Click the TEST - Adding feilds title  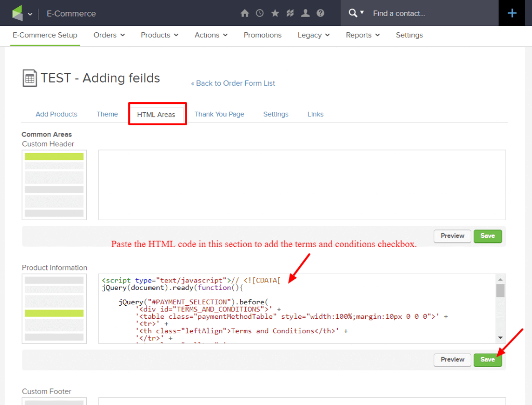100,78
